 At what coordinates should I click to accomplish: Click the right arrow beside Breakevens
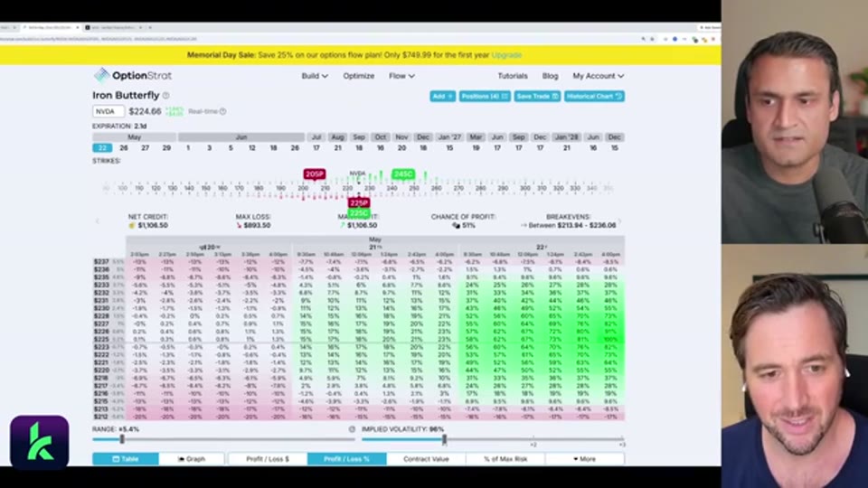(x=619, y=221)
